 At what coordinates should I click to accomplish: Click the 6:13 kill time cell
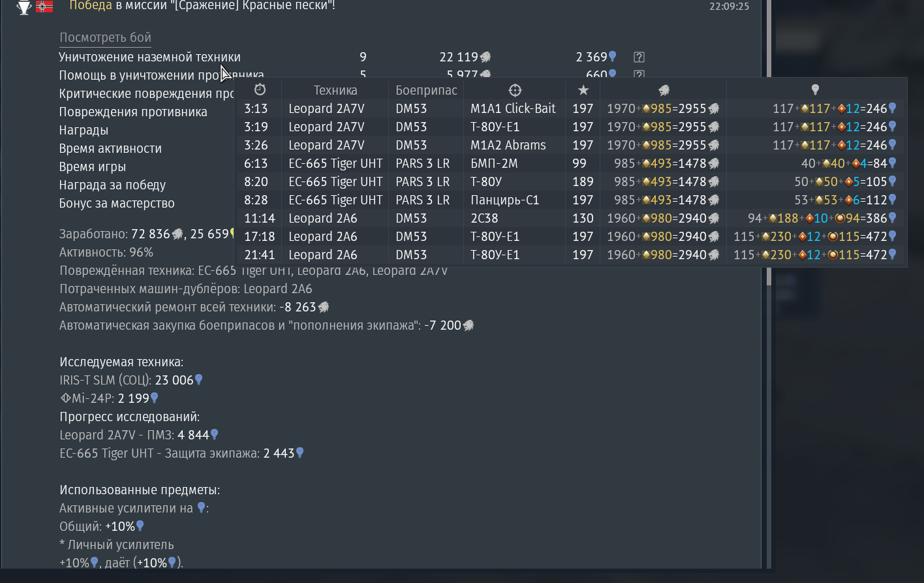coord(256,163)
